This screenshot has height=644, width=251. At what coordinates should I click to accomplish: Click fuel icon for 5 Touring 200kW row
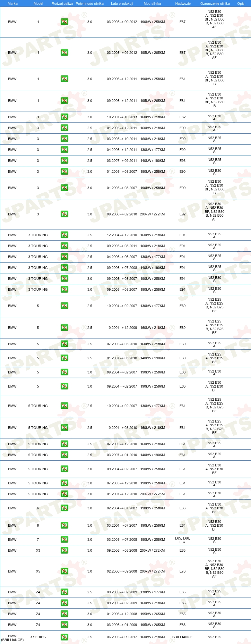[64, 494]
